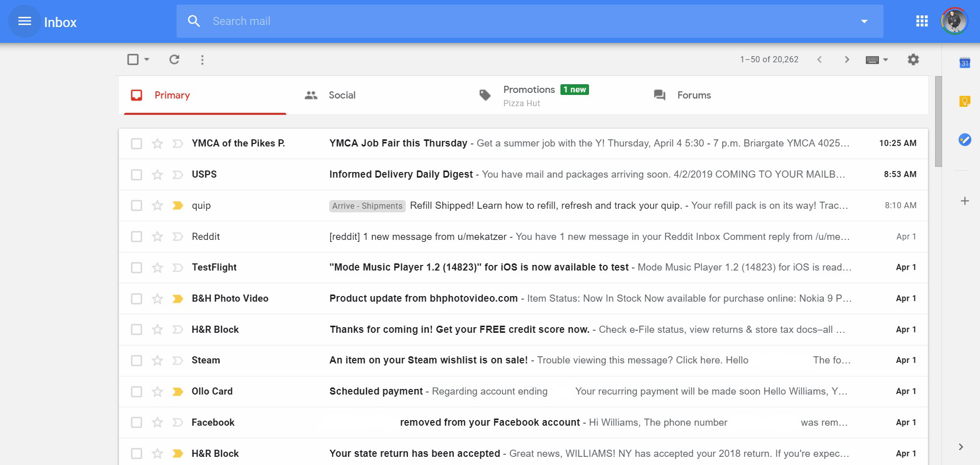Check the Reddit email checkbox
980x465 pixels.
pos(136,237)
